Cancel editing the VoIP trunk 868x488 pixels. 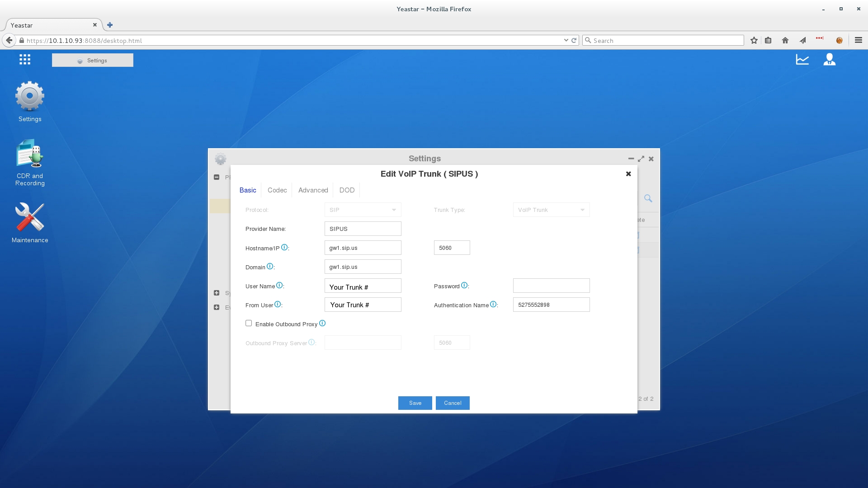pos(453,403)
